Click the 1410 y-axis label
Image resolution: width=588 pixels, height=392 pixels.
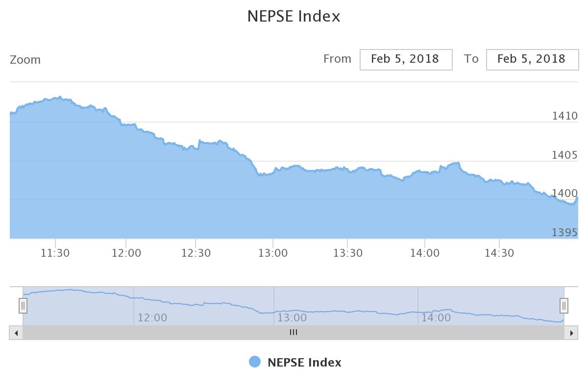click(x=565, y=116)
